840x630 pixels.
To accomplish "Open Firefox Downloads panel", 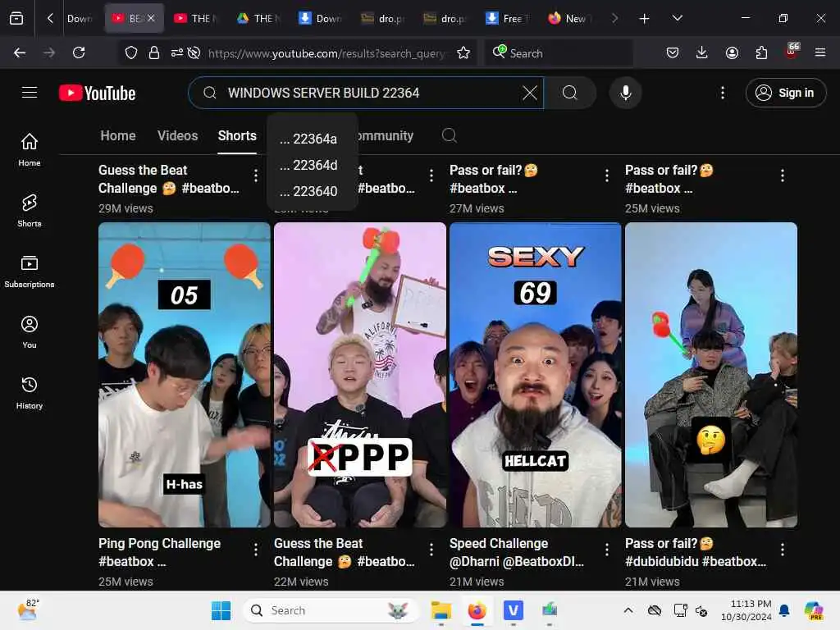I will [702, 52].
